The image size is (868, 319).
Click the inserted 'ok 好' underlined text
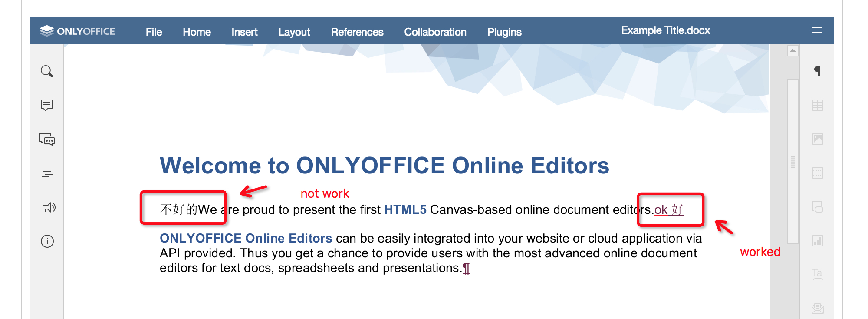point(669,209)
